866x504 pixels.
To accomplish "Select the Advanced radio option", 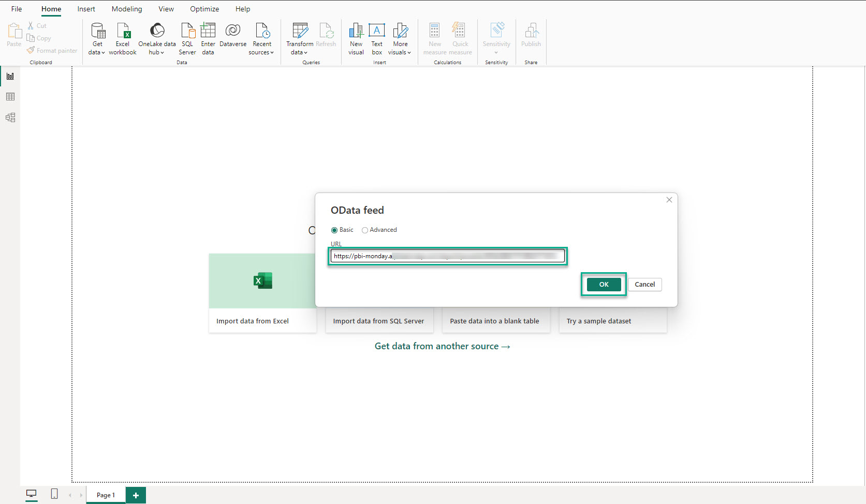I will (x=365, y=230).
